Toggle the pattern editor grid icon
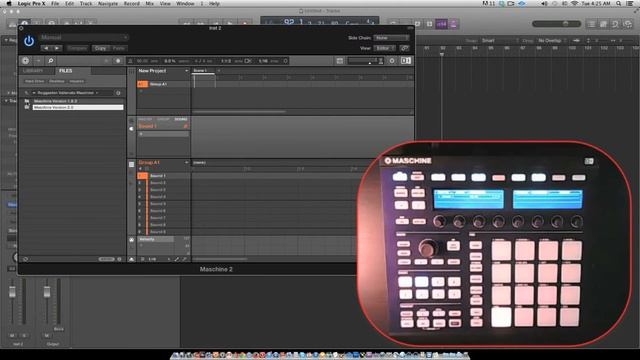 (131, 164)
